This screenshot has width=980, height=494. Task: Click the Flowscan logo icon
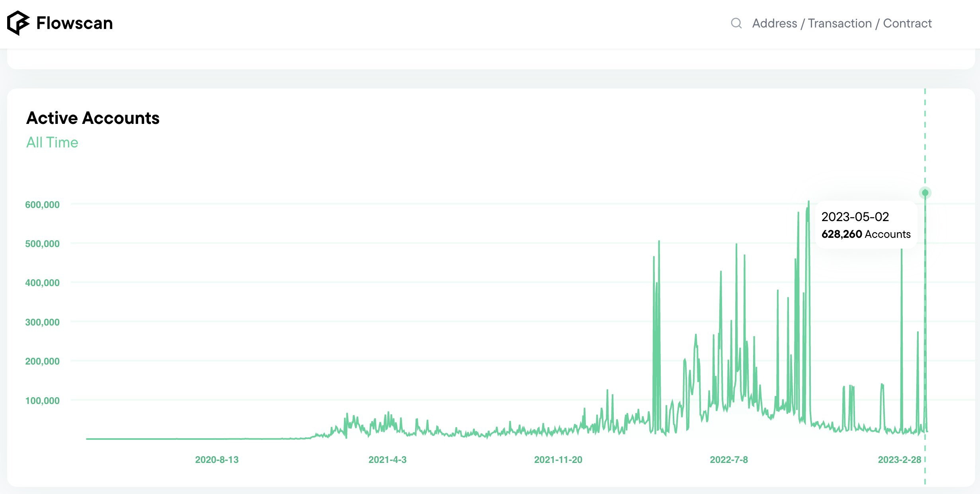[18, 23]
